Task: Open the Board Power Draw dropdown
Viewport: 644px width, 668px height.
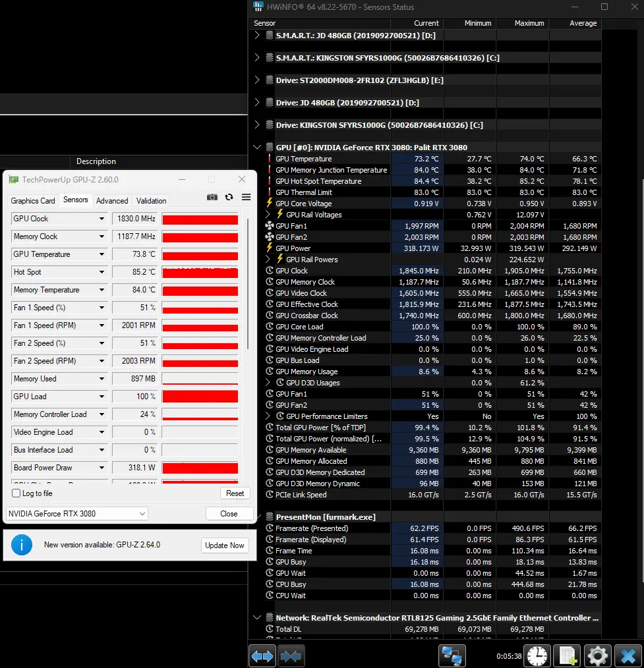Action: [x=102, y=467]
